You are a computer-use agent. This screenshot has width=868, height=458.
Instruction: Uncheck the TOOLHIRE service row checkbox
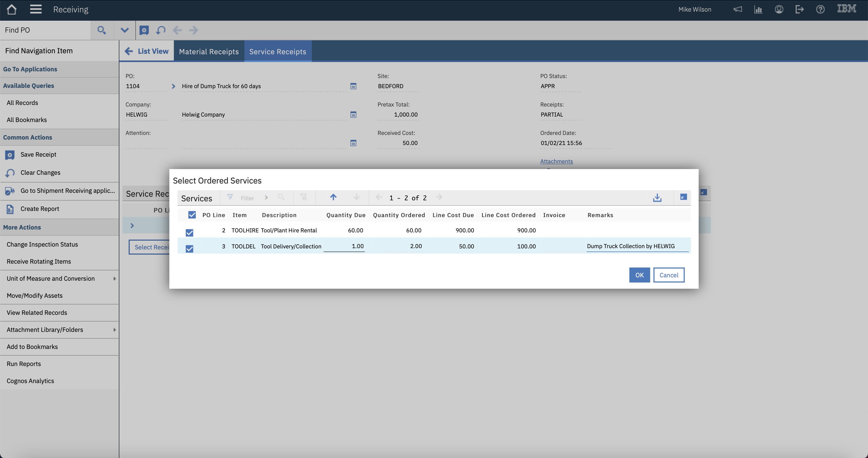189,233
